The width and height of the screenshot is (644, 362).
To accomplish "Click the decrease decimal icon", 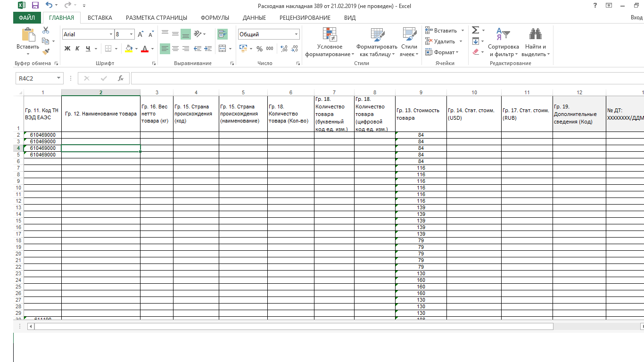I will coord(295,49).
